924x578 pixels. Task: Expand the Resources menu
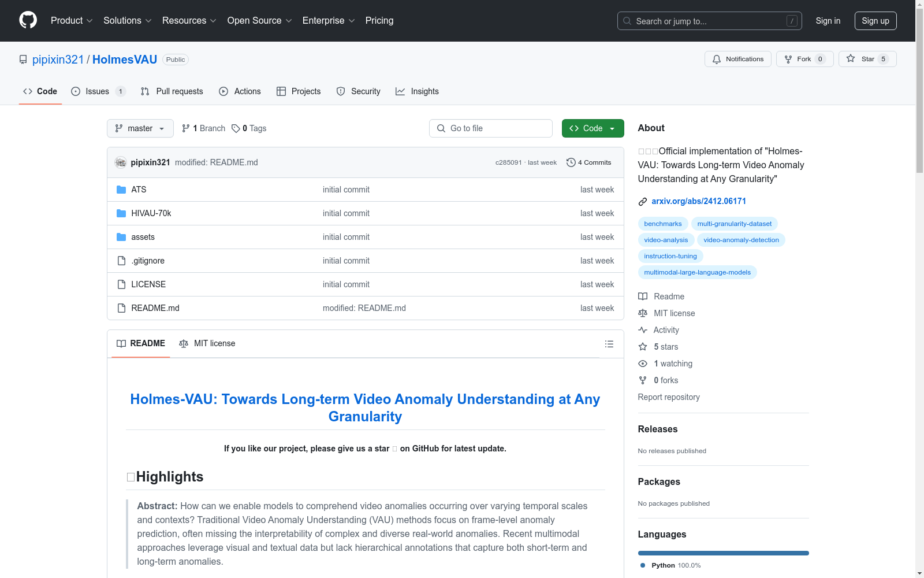pyautogui.click(x=189, y=21)
